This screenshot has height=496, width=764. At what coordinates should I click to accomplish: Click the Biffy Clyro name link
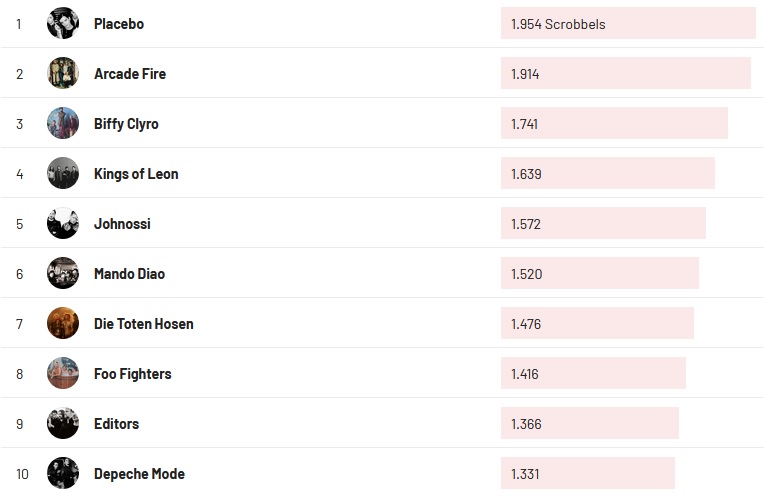coord(126,124)
